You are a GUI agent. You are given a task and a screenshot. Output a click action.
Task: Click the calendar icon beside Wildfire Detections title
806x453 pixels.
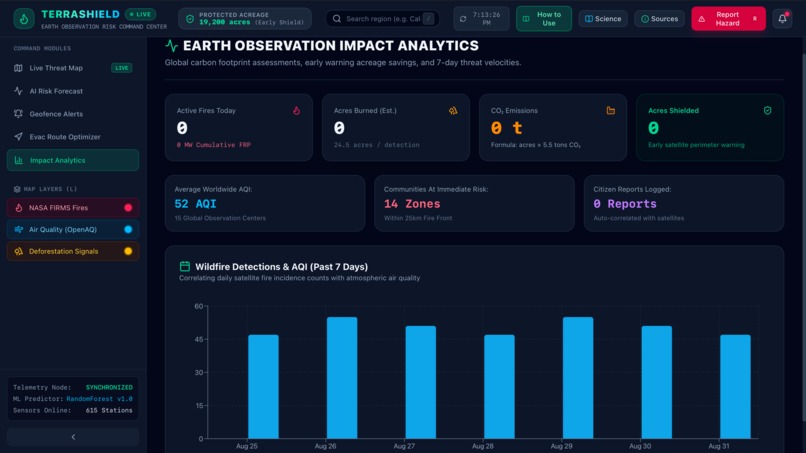[185, 266]
